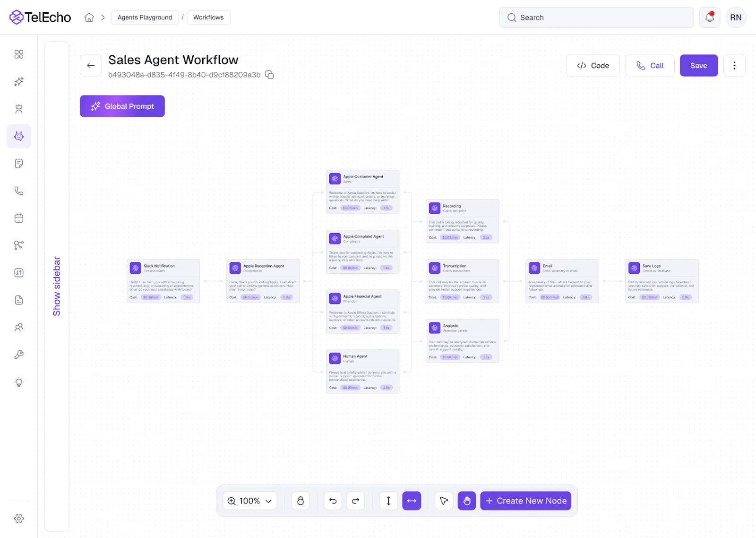
Task: Click the TelEcho logo
Action: (x=40, y=17)
